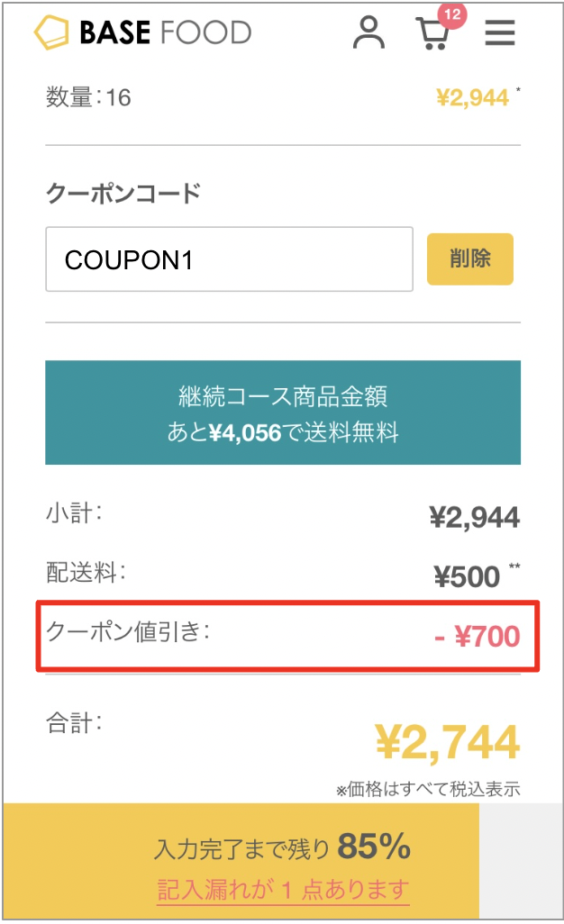This screenshot has height=924, width=564.
Task: Click the 小計 subtotal label
Action: pos(73,513)
